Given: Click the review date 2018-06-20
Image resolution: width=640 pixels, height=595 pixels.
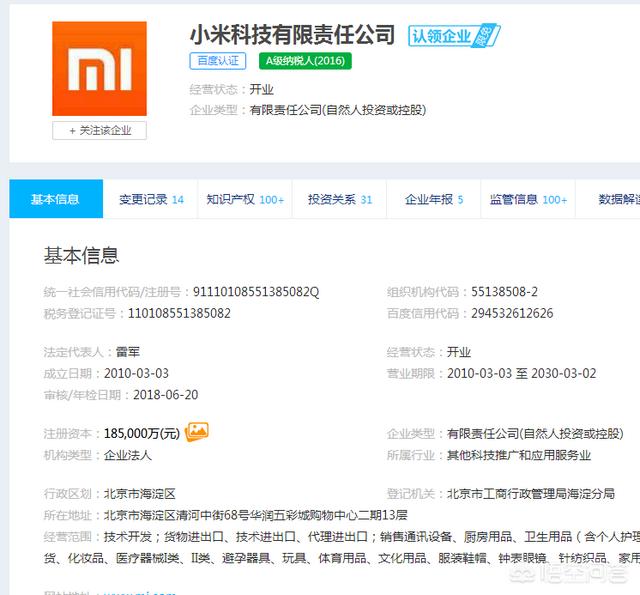Looking at the screenshot, I should point(166,395).
